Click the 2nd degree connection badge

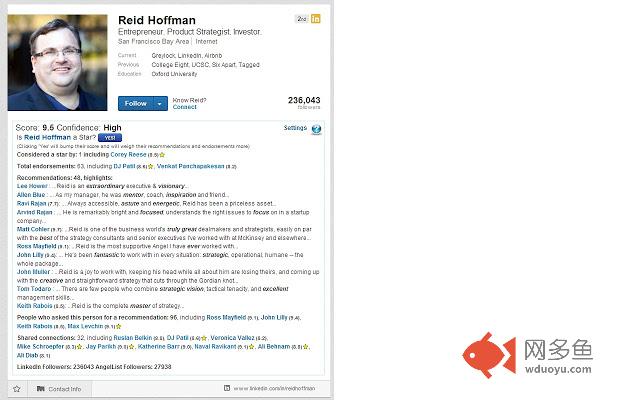(301, 19)
